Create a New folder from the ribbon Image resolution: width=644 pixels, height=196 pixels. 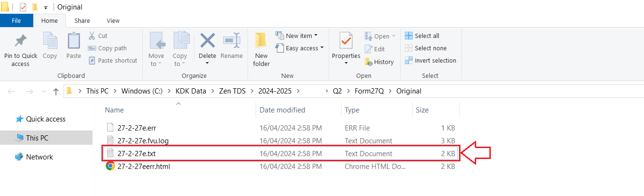coord(261,50)
